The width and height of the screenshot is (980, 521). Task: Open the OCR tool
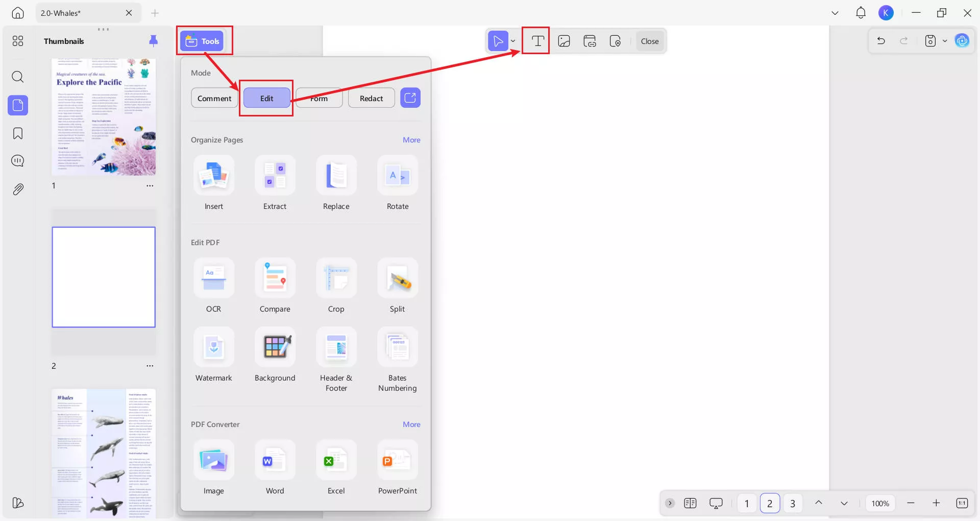tap(213, 279)
